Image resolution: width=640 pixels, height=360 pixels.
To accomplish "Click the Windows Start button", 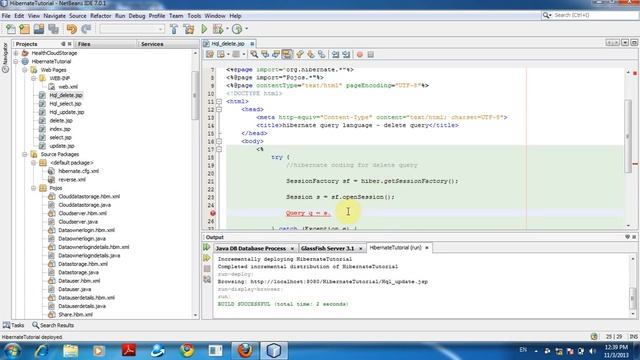I will tap(12, 351).
